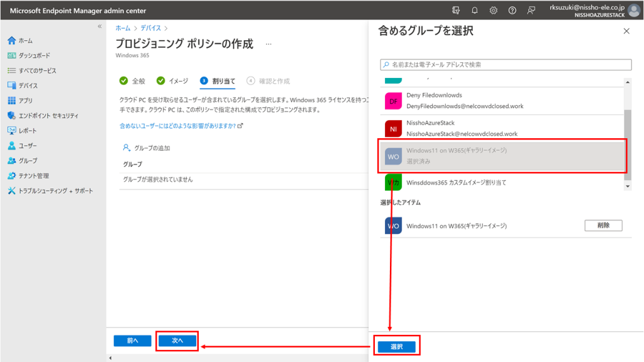The height and width of the screenshot is (362, 644).
Task: Open 含めないユーザーにはどのような影響がありますか link
Action: click(x=181, y=126)
